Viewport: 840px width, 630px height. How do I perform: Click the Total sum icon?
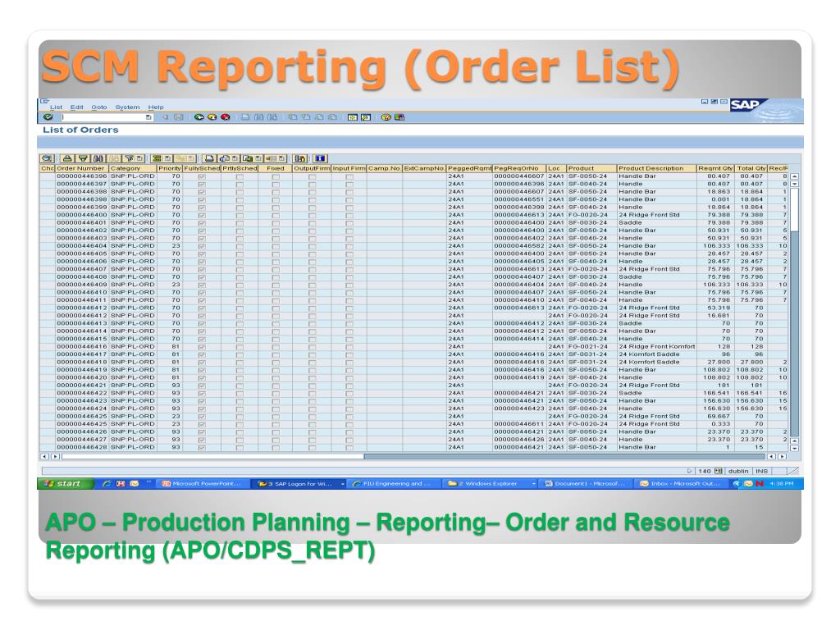pyautogui.click(x=157, y=158)
